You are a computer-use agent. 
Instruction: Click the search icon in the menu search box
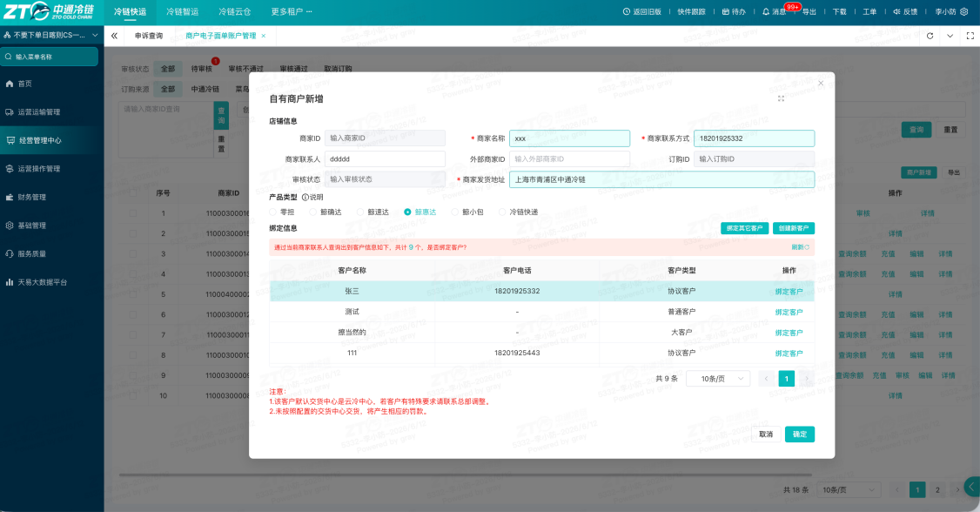[x=9, y=57]
